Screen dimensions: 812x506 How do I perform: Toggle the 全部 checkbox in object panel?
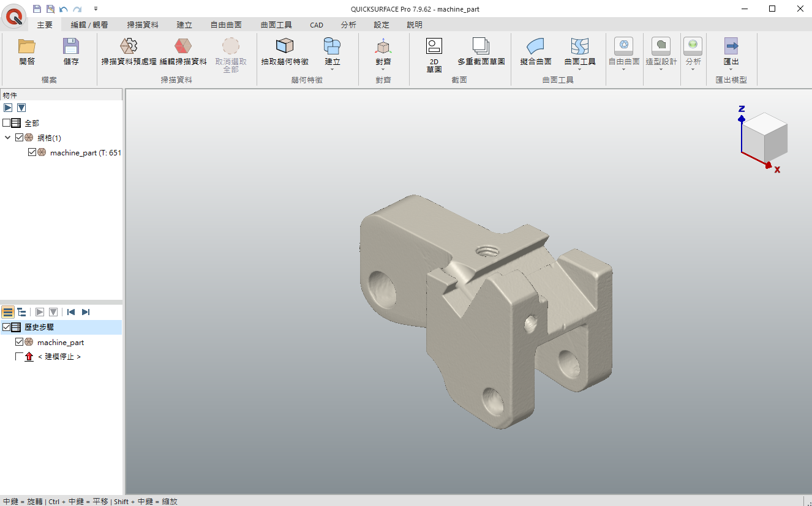point(7,123)
